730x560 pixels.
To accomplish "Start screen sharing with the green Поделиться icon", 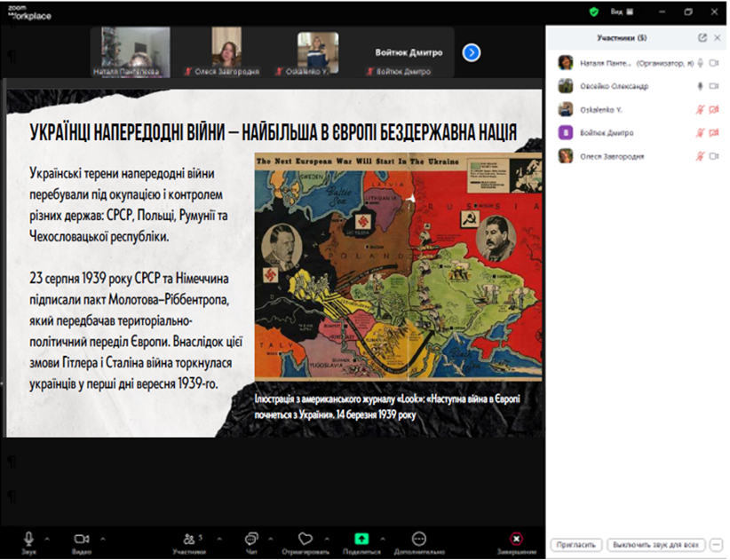I will [361, 540].
